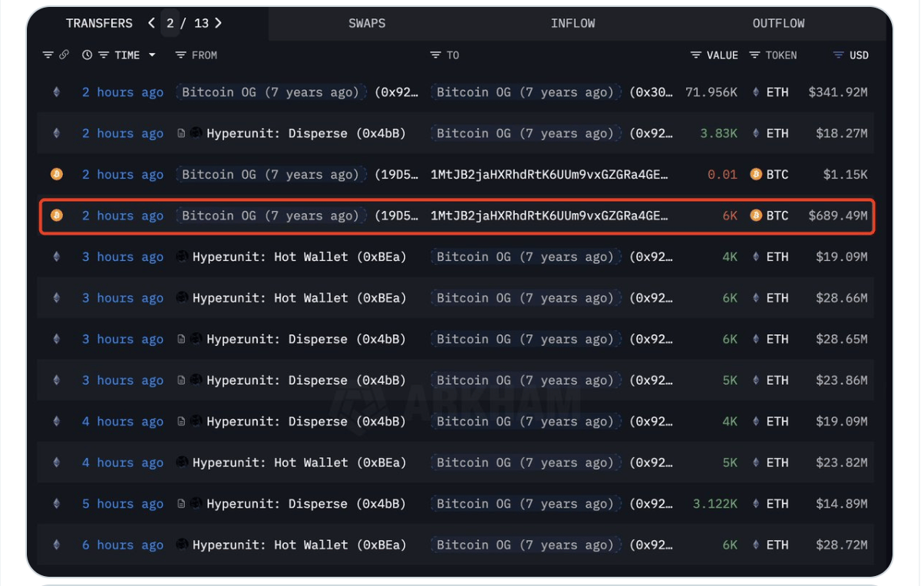Click Ethereum chain icon on $28.66M row
Screen dimensions: 924x586
point(56,298)
